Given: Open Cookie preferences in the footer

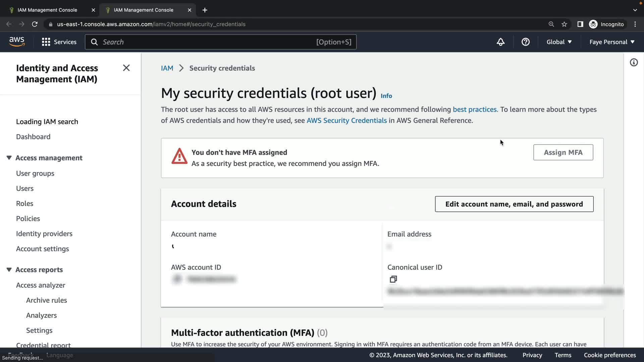Looking at the screenshot, I should pyautogui.click(x=609, y=355).
